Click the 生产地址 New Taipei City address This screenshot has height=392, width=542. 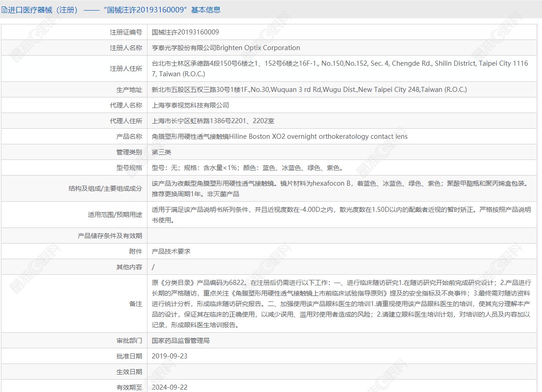tap(309, 90)
